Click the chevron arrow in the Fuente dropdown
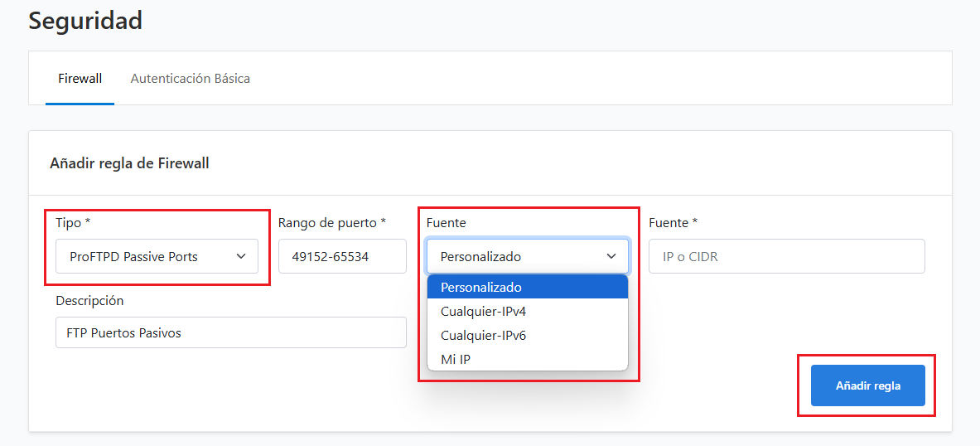980x446 pixels. coord(611,256)
